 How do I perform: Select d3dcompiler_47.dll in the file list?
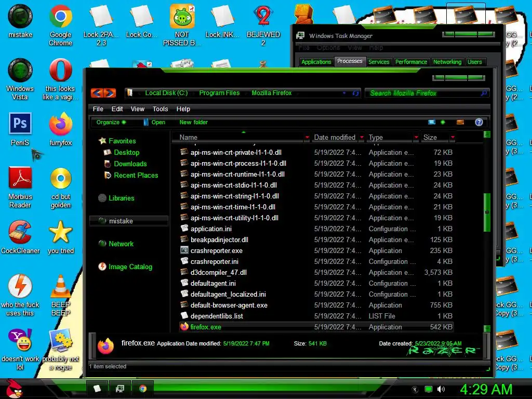click(219, 272)
